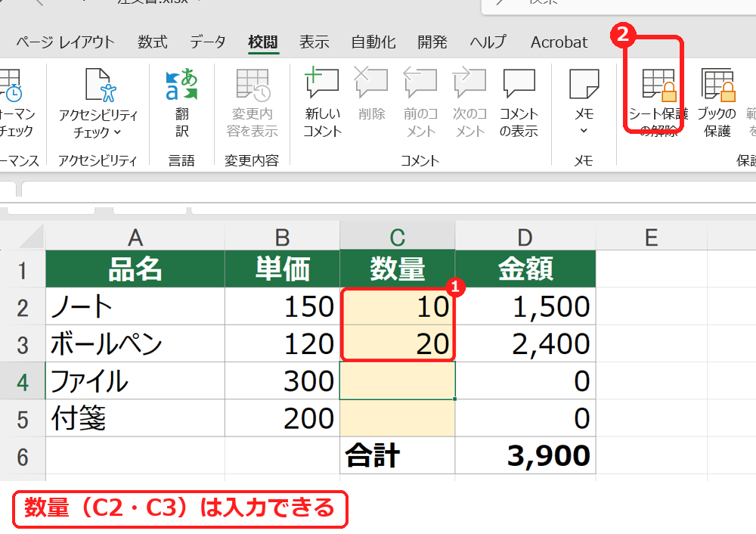The width and height of the screenshot is (756, 534).
Task: Open the Acrobat tab
Action: [559, 42]
